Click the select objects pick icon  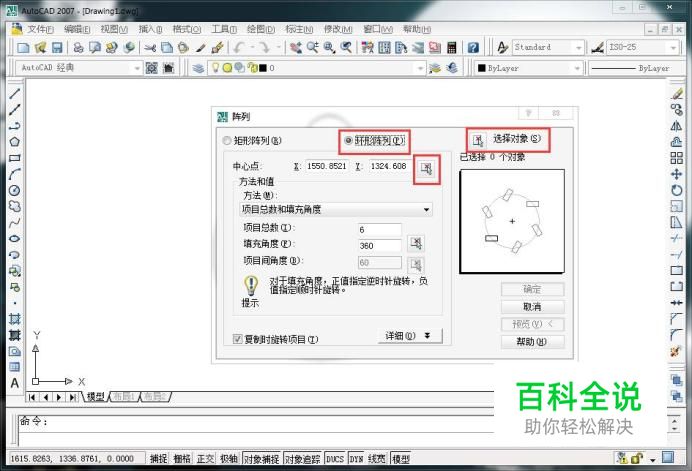coord(478,140)
